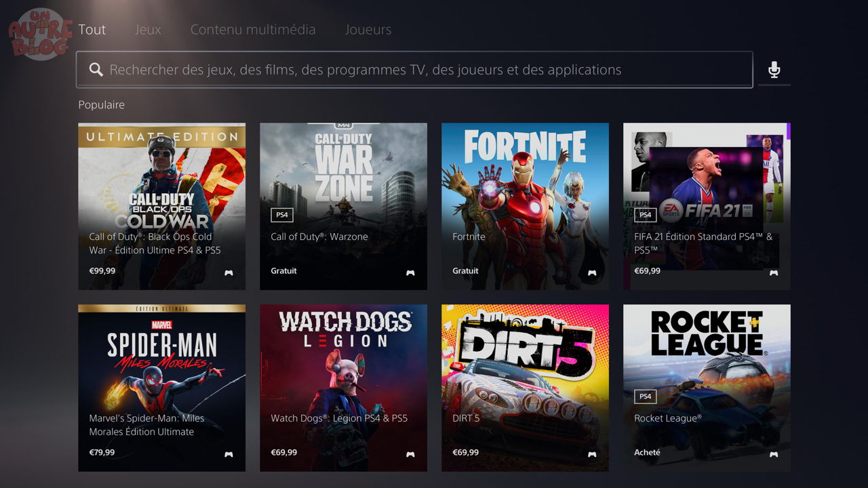
Task: Click controller icon on FIFA 21 card
Action: (x=774, y=273)
